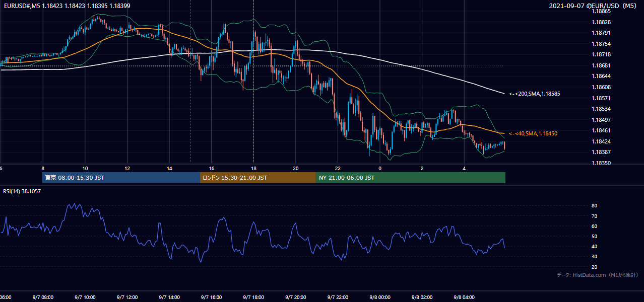Click the 9/7 08:00 date label
The width and height of the screenshot is (644, 302).
[42, 297]
